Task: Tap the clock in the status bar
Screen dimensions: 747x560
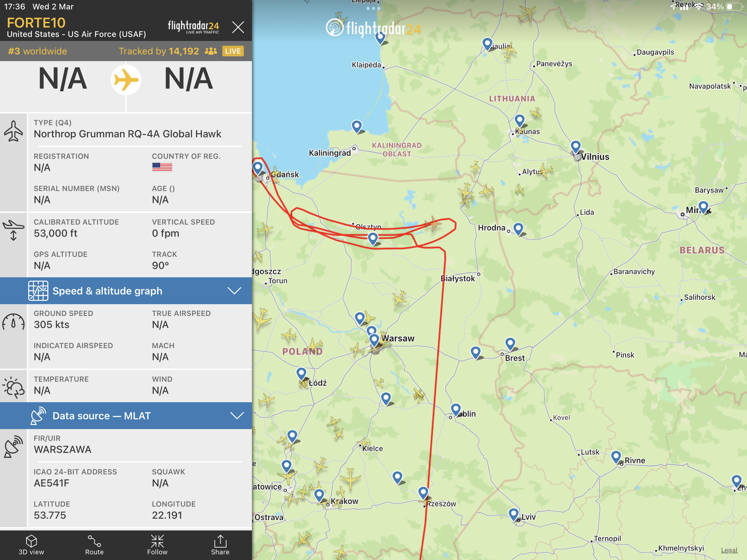Action: click(14, 6)
